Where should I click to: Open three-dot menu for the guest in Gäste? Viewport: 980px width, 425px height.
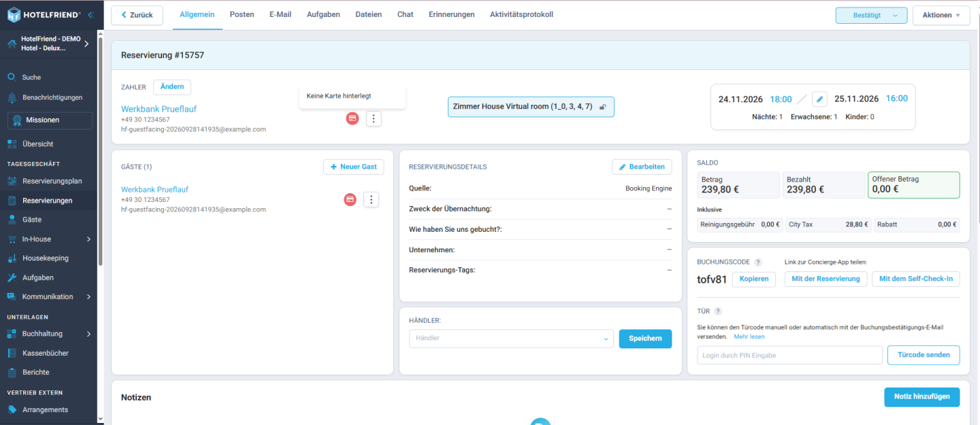click(371, 199)
